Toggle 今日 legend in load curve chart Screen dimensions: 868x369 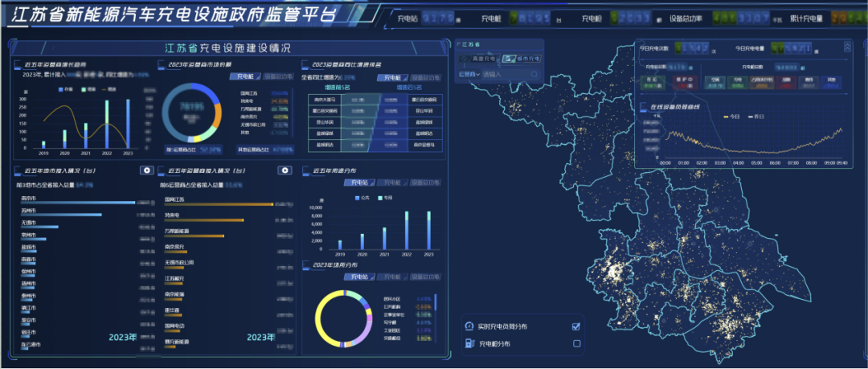point(732,117)
